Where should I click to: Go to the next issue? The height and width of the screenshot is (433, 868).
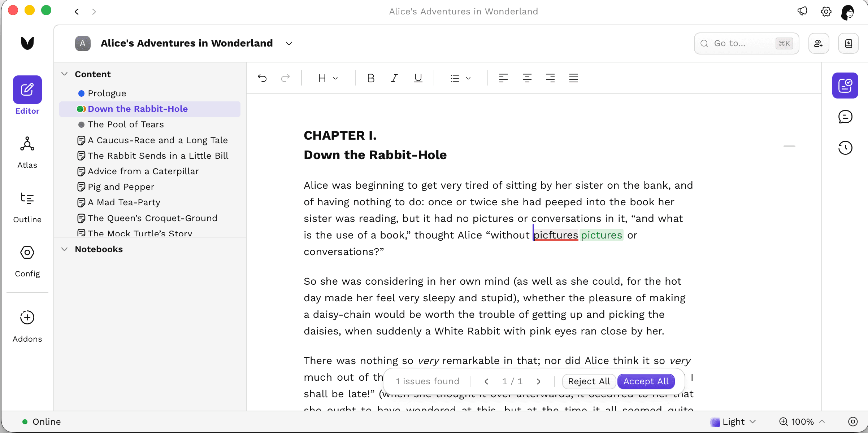pyautogui.click(x=538, y=381)
